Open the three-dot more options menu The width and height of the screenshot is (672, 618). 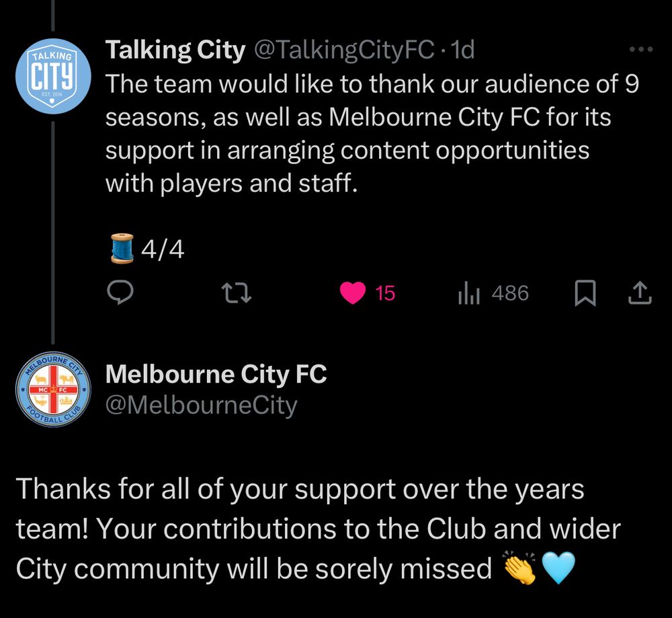pos(640,50)
